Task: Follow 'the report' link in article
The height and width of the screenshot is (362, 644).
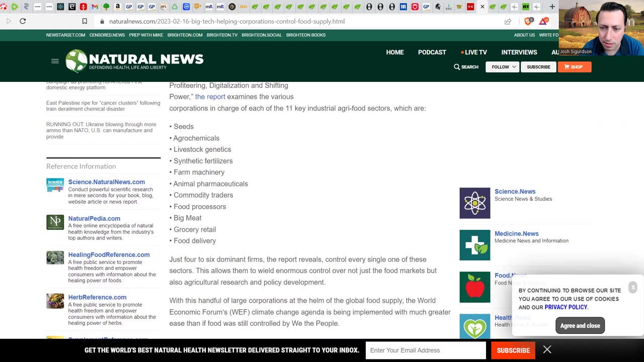Action: [210, 97]
